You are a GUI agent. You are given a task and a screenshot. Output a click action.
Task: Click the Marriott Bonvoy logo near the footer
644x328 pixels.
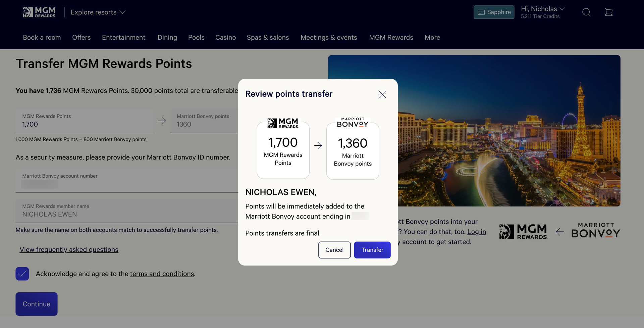[595, 231]
